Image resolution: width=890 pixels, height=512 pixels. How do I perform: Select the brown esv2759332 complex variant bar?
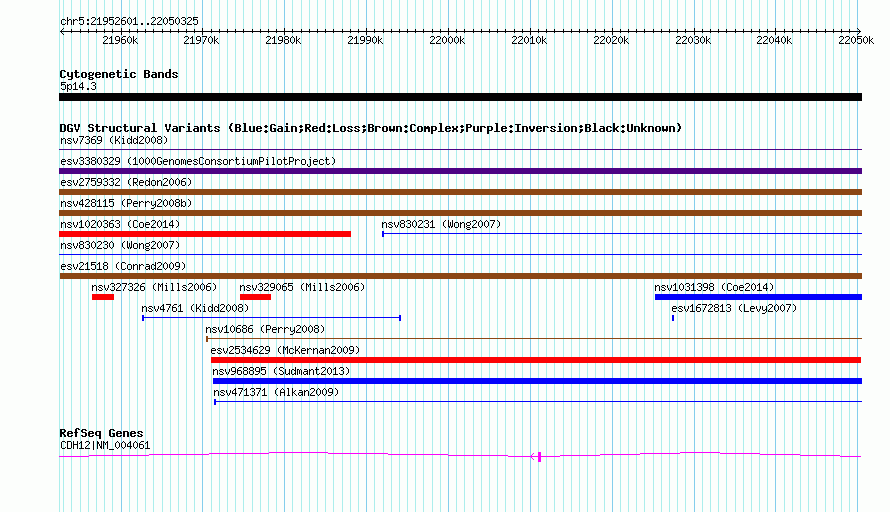tap(460, 192)
